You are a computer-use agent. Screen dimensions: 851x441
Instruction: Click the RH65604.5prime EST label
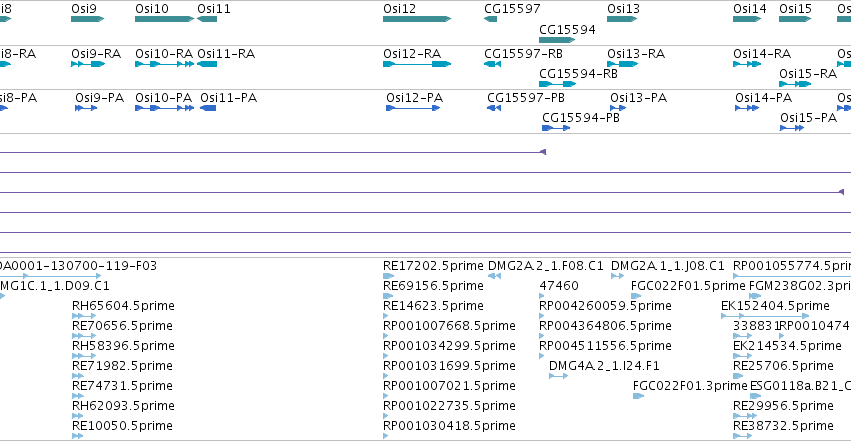[123, 306]
